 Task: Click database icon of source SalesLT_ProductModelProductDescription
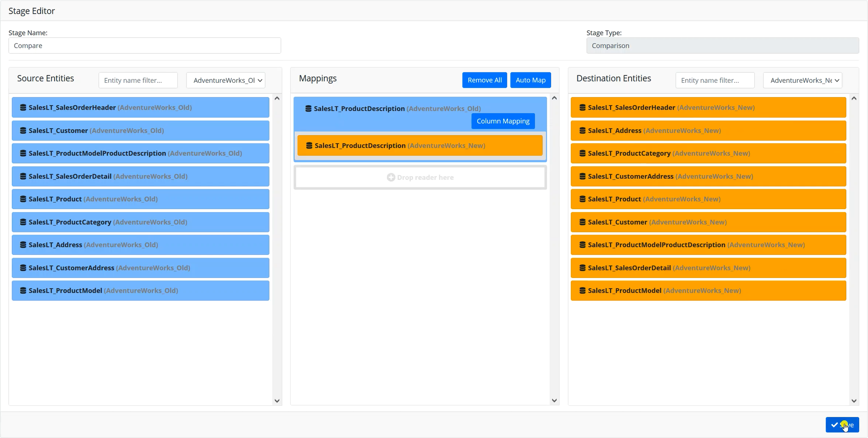click(23, 153)
